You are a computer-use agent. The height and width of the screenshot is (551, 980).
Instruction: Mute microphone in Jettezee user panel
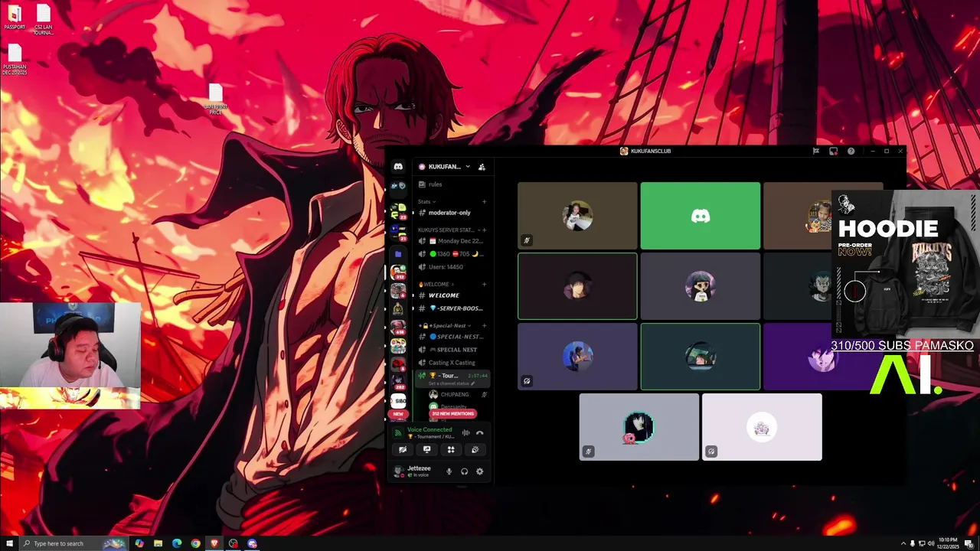[449, 471]
